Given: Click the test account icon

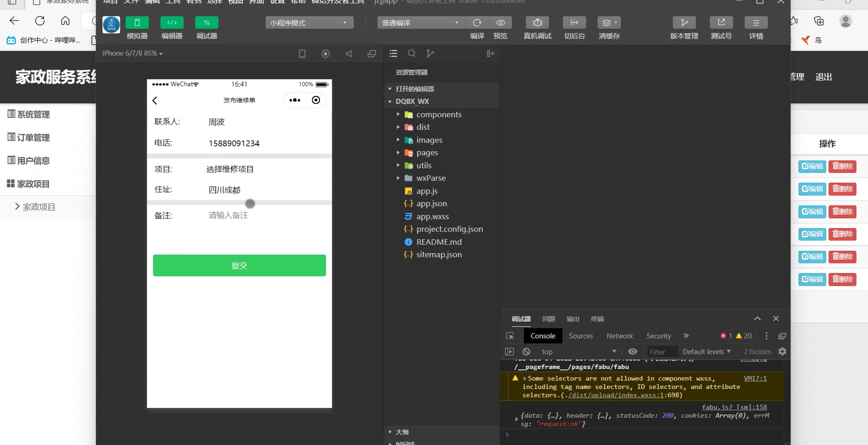Looking at the screenshot, I should tap(721, 23).
